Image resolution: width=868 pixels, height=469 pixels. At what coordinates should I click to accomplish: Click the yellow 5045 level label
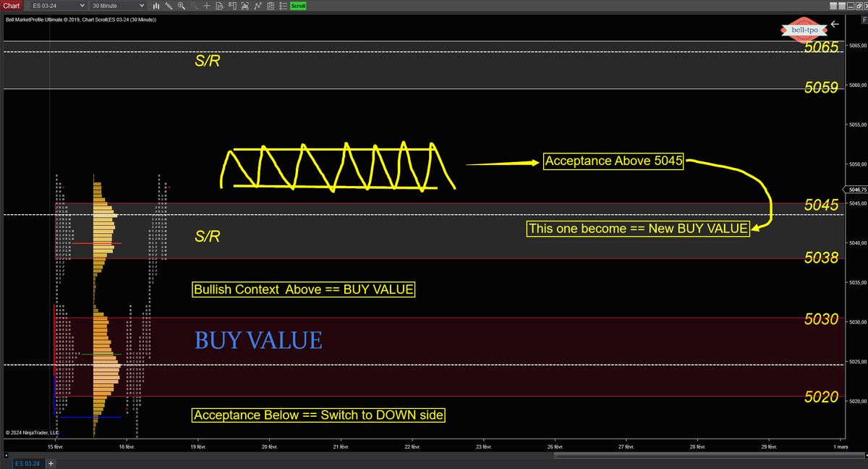[x=821, y=205]
